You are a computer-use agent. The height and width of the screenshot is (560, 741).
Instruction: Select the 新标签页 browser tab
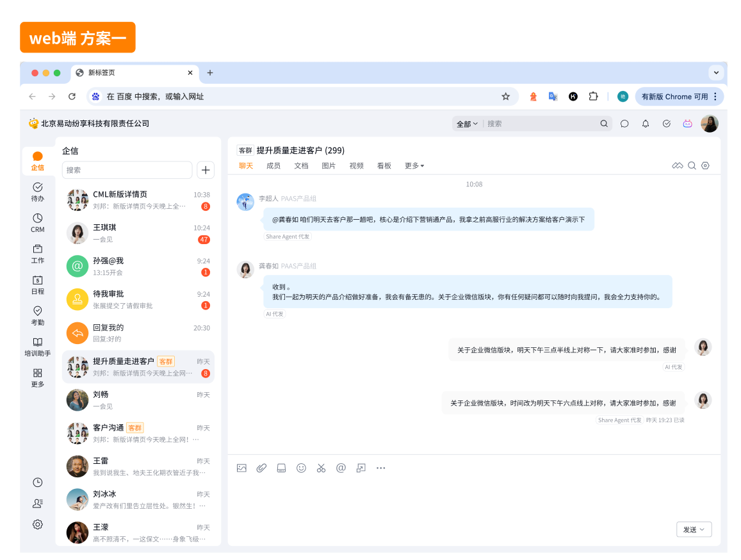coord(134,73)
